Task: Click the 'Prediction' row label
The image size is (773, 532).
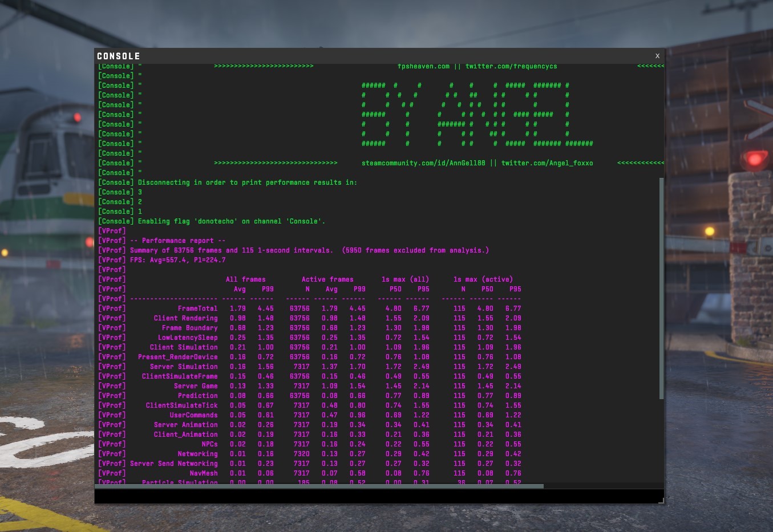Action: (x=198, y=396)
